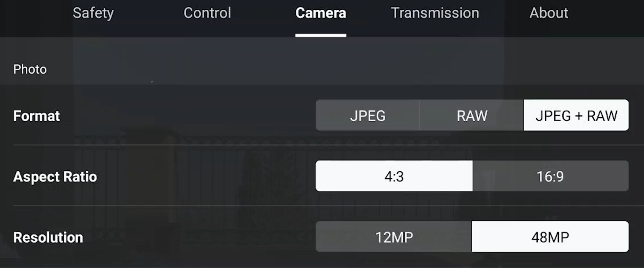Viewport: 644px width, 268px height.
Task: Switch to the Safety tab
Action: (x=93, y=13)
